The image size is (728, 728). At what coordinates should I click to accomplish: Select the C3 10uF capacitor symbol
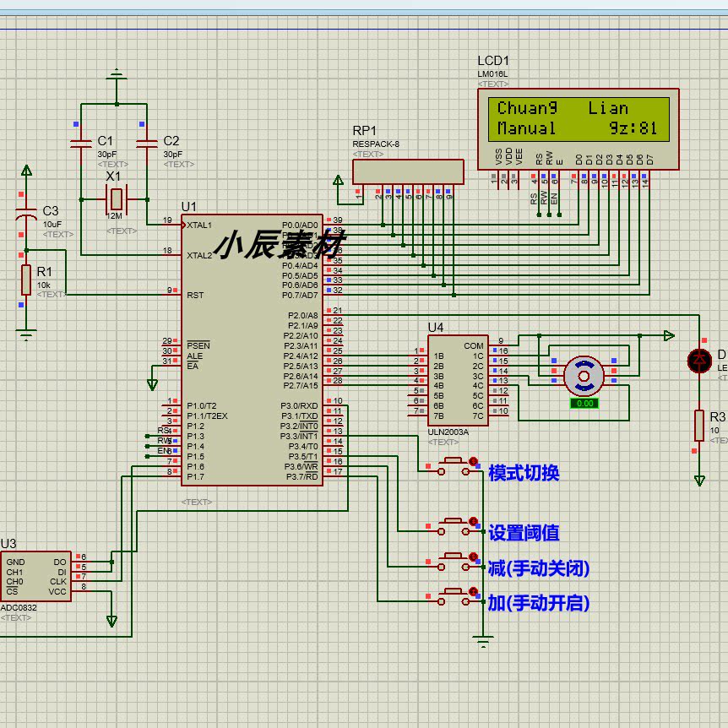(26, 214)
